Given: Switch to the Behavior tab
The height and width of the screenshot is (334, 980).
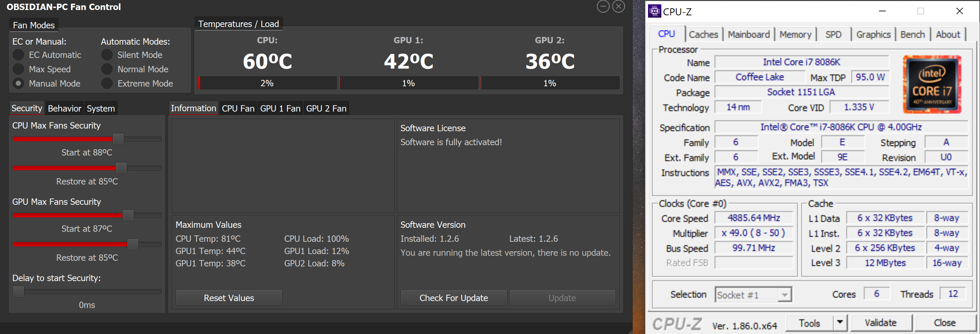Looking at the screenshot, I should 64,108.
